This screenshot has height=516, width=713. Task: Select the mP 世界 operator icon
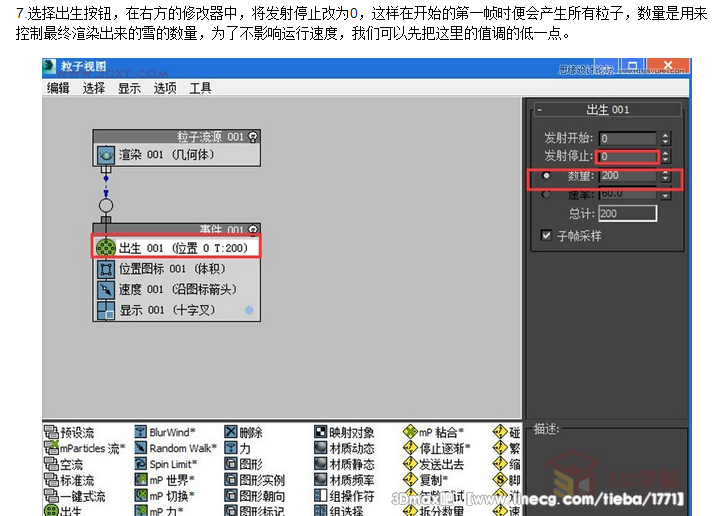[141, 480]
